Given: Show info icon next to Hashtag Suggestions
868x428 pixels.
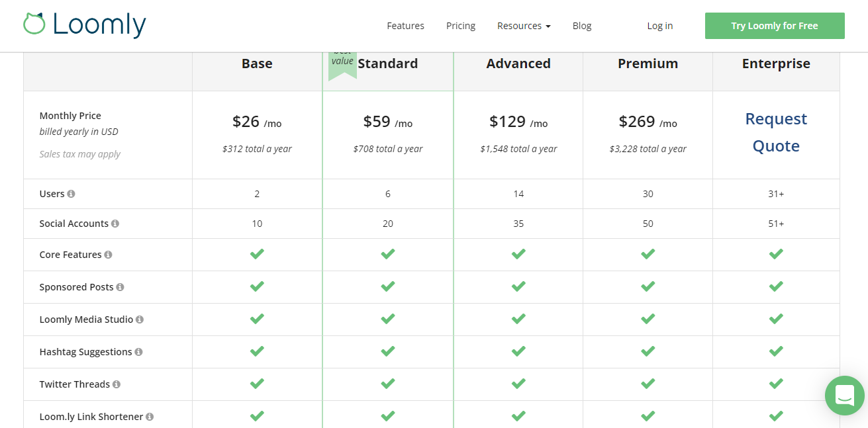Looking at the screenshot, I should [139, 352].
